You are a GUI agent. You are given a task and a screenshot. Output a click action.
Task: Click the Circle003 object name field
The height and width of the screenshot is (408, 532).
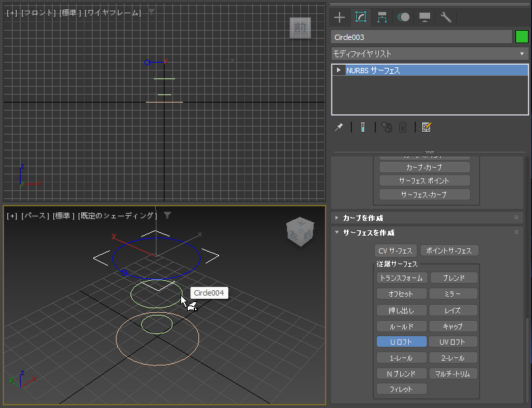point(421,37)
